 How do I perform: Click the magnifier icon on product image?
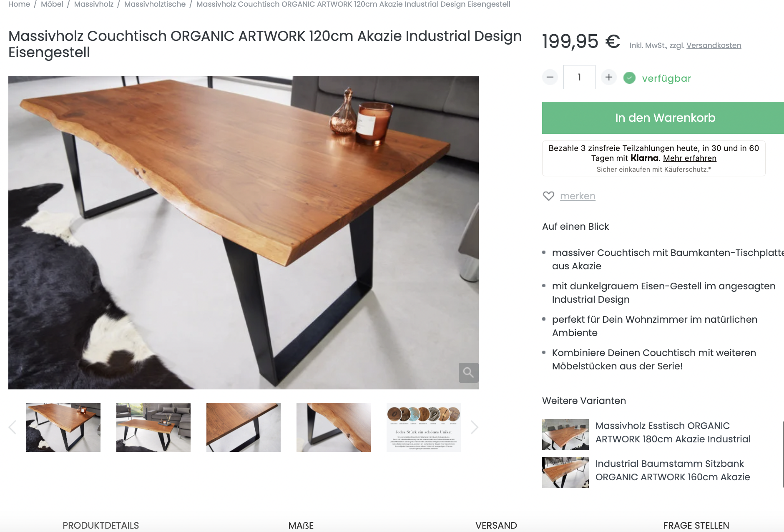[x=468, y=372]
